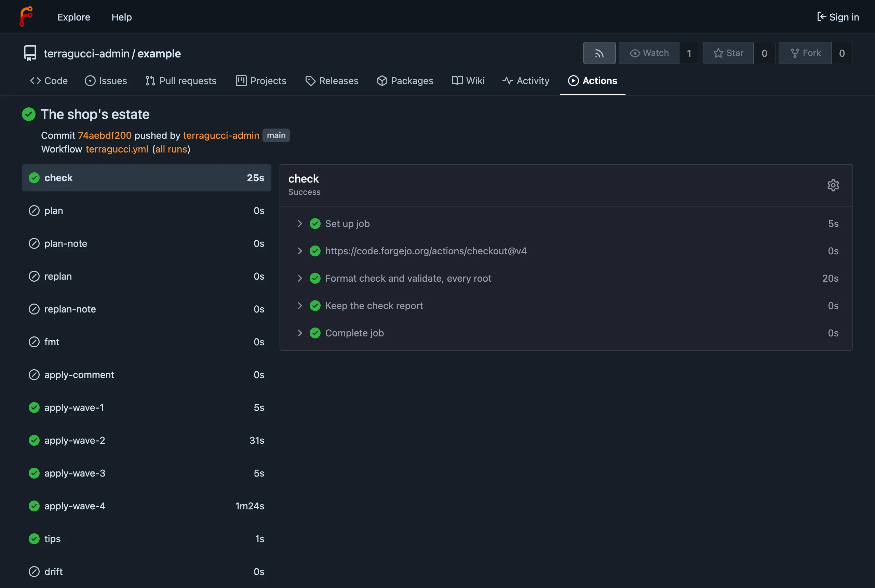Image resolution: width=875 pixels, height=588 pixels.
Task: Toggle Watch on this repository
Action: click(649, 53)
